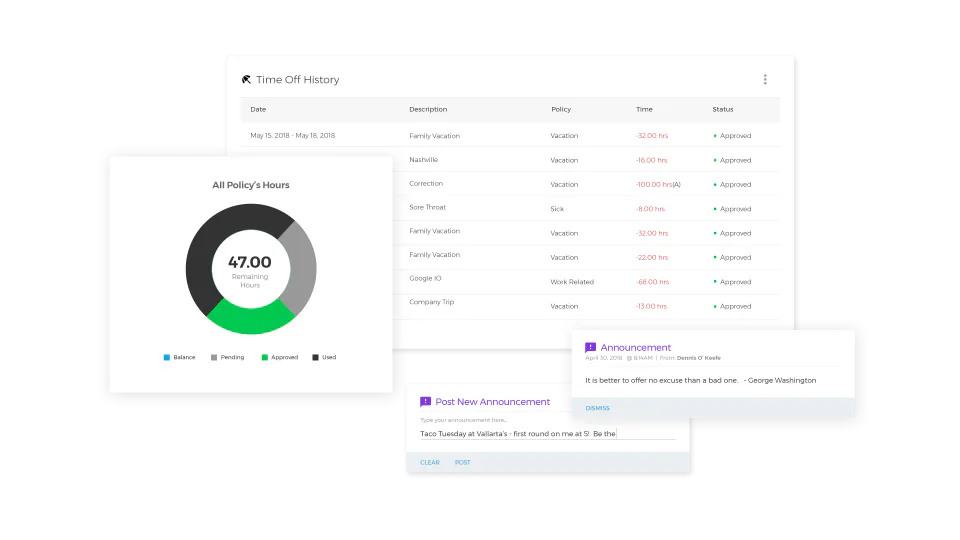Image resolution: width=960 pixels, height=540 pixels.
Task: Click the clock icon beside 8:14 AM
Action: click(629, 358)
